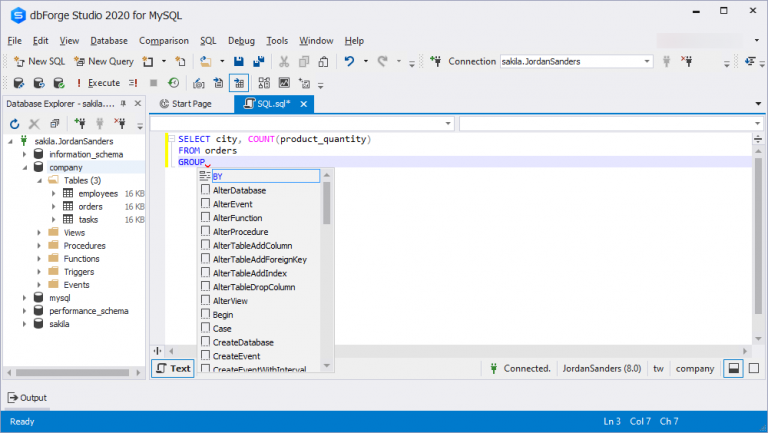Screen dimensions: 768x433
Task: Open the Output panel button
Action: pos(27,397)
